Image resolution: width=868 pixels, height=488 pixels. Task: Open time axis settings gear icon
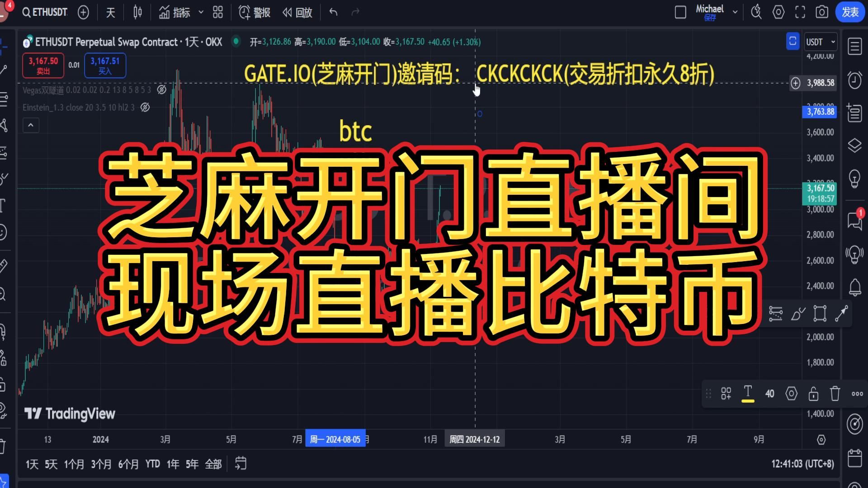pos(821,440)
